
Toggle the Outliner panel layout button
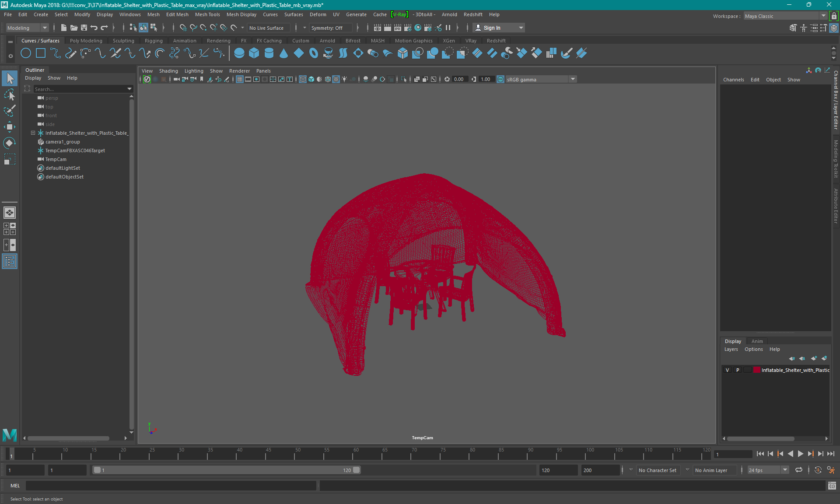pyautogui.click(x=10, y=261)
